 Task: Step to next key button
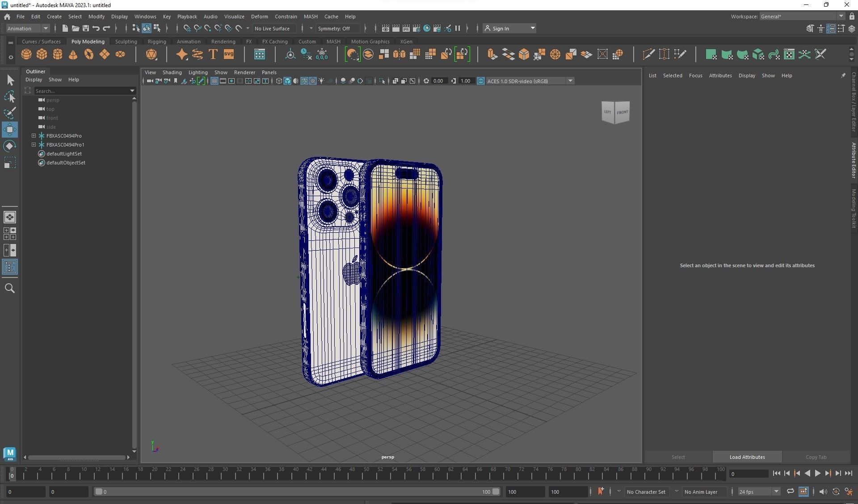828,473
